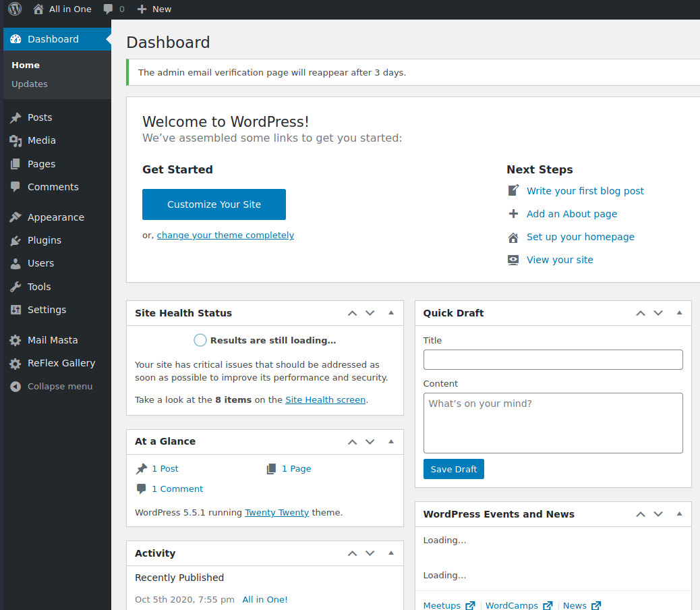This screenshot has width=700, height=610.
Task: Open the ReFlex Gallery plugin icon
Action: [x=16, y=362]
